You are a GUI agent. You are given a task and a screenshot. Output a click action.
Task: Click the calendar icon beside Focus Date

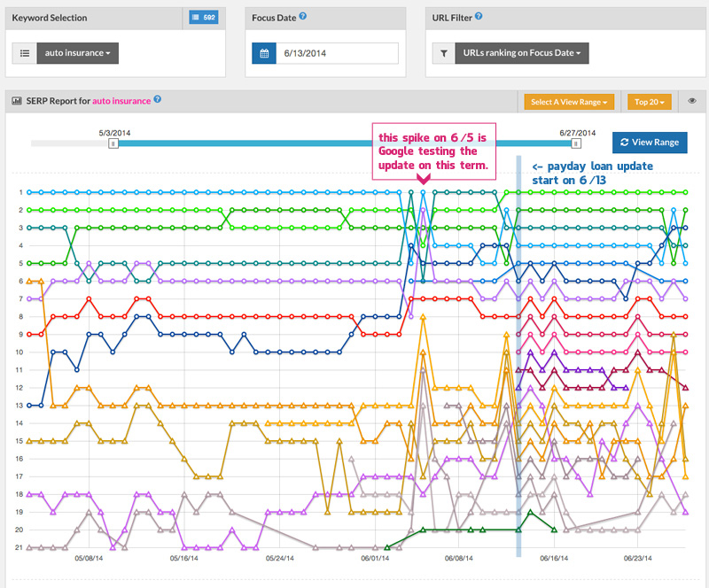(263, 53)
